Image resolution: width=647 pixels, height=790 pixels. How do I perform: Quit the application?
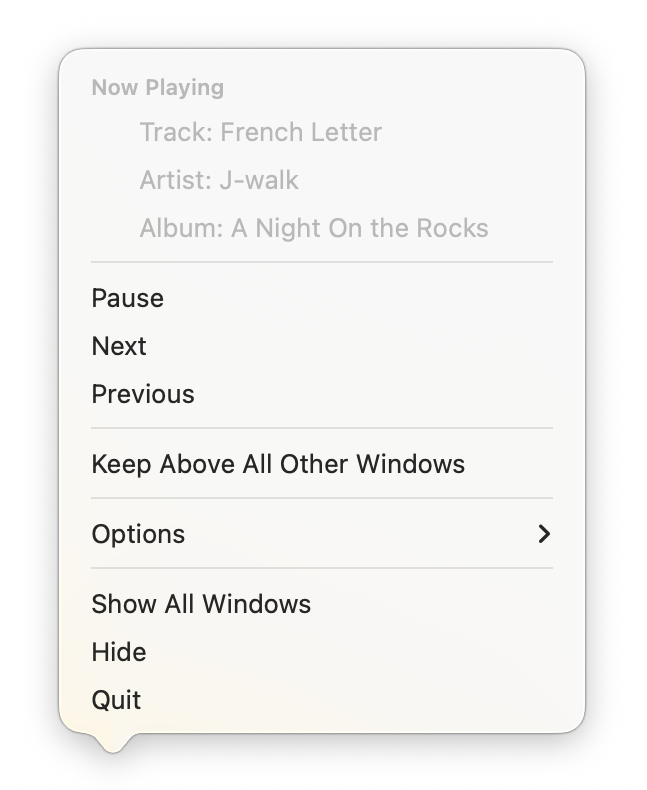pos(116,700)
